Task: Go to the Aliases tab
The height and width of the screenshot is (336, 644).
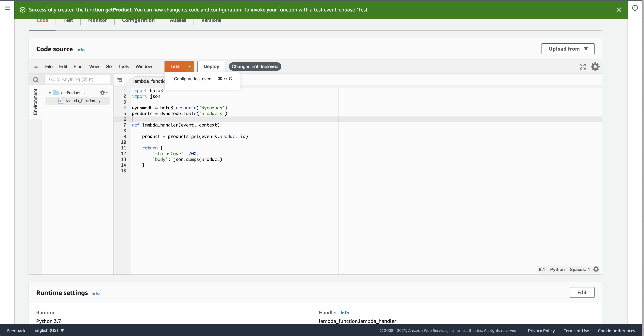Action: 178,20
